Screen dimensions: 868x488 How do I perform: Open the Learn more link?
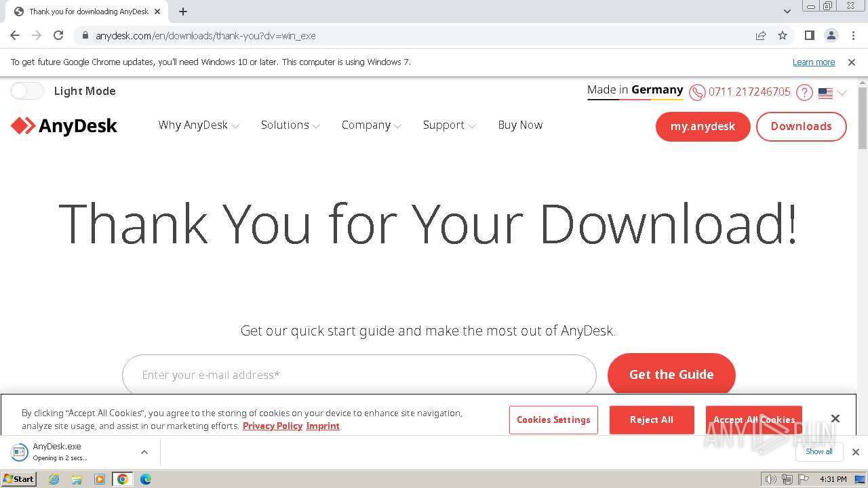[x=814, y=62]
